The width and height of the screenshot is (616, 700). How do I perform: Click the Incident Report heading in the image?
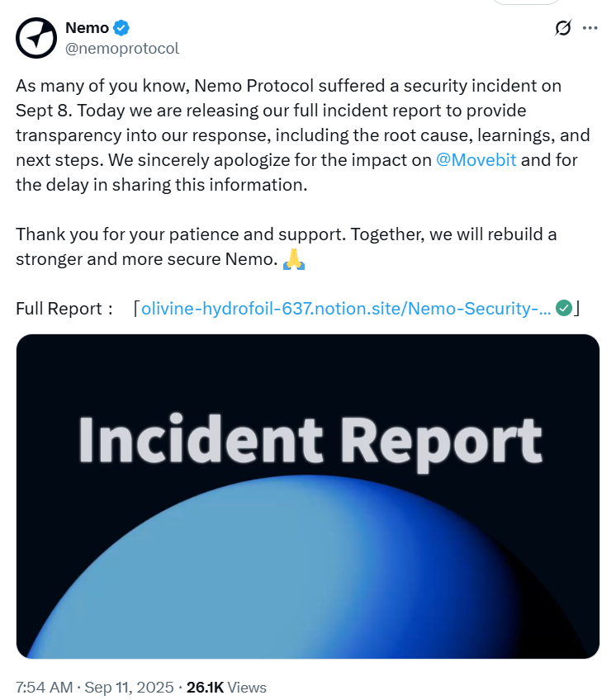[x=309, y=442]
